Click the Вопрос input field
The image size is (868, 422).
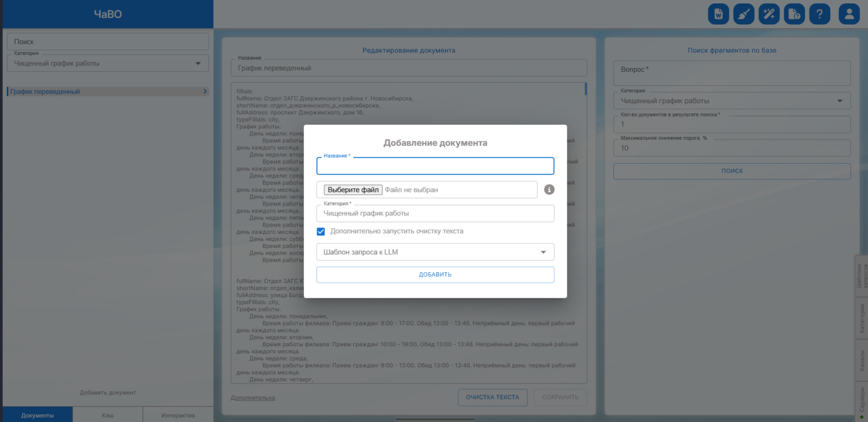click(732, 74)
